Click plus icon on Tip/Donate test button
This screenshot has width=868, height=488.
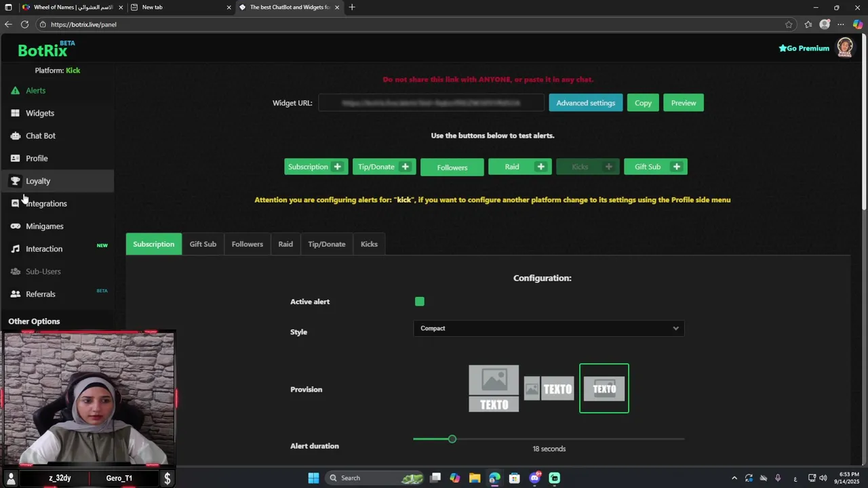[x=405, y=167]
